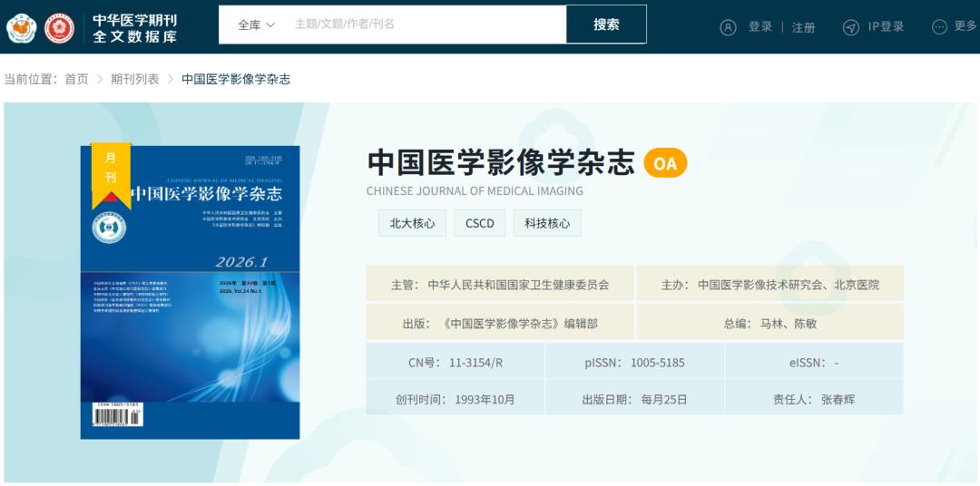Open the 全库 search scope dropdown
This screenshot has width=980, height=486.
pos(256,25)
